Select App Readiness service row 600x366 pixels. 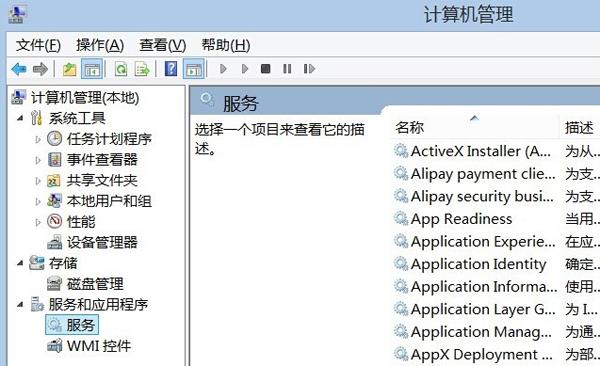tap(496, 219)
